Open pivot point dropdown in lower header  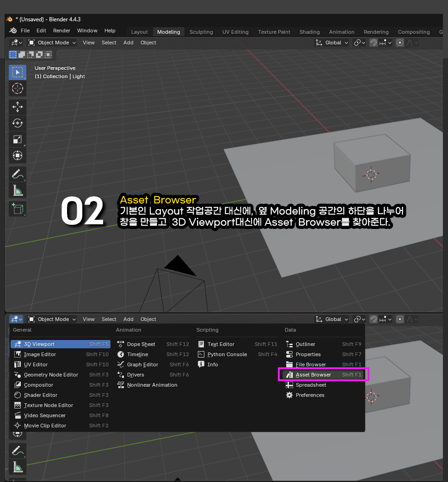pyautogui.click(x=359, y=319)
